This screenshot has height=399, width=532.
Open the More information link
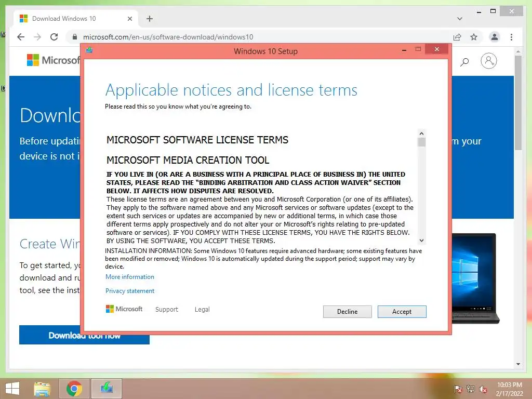pos(129,277)
